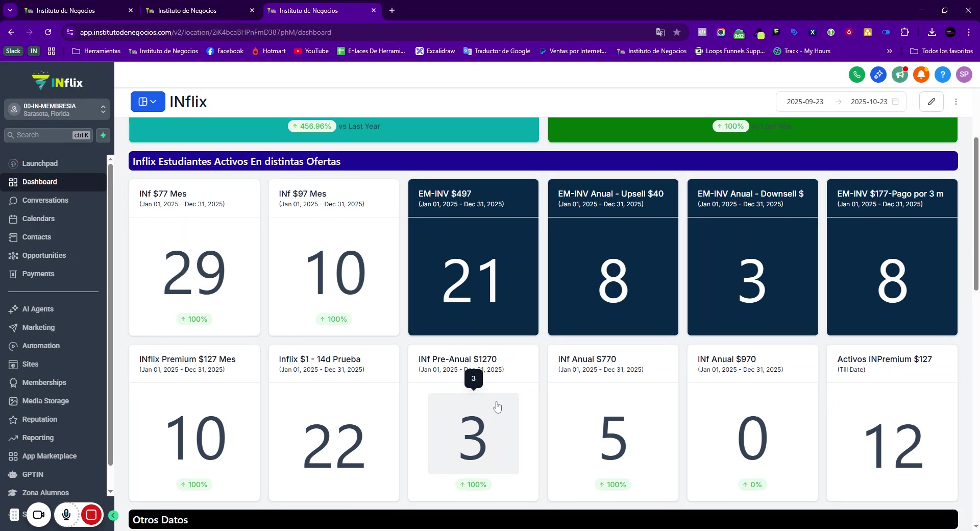Click the Google Translate icon in address bar
980x531 pixels.
pyautogui.click(x=660, y=32)
